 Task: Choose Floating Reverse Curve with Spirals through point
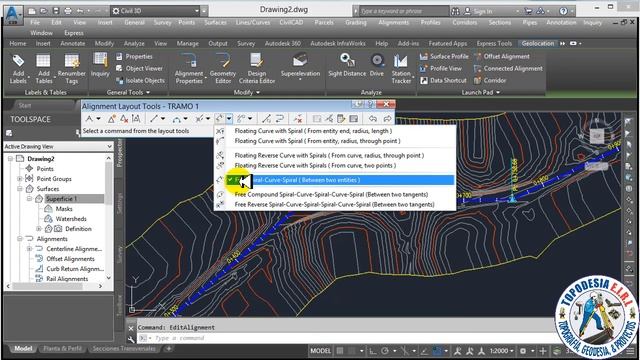329,155
